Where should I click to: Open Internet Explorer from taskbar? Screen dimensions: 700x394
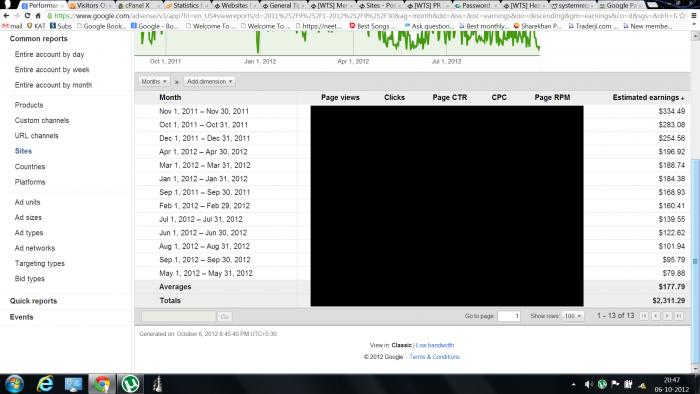(45, 384)
